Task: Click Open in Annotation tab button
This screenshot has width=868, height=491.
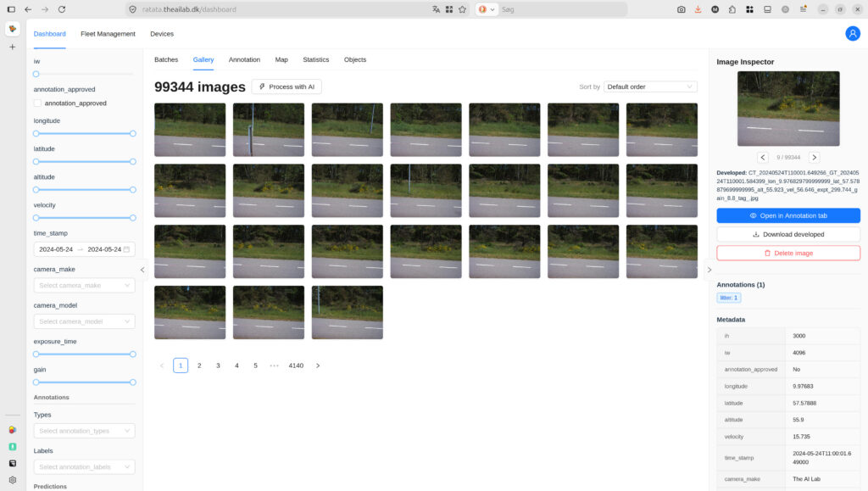Action: 788,216
